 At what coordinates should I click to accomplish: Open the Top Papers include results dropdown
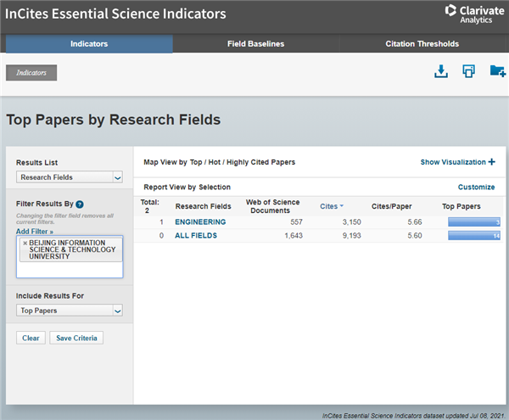tap(70, 311)
